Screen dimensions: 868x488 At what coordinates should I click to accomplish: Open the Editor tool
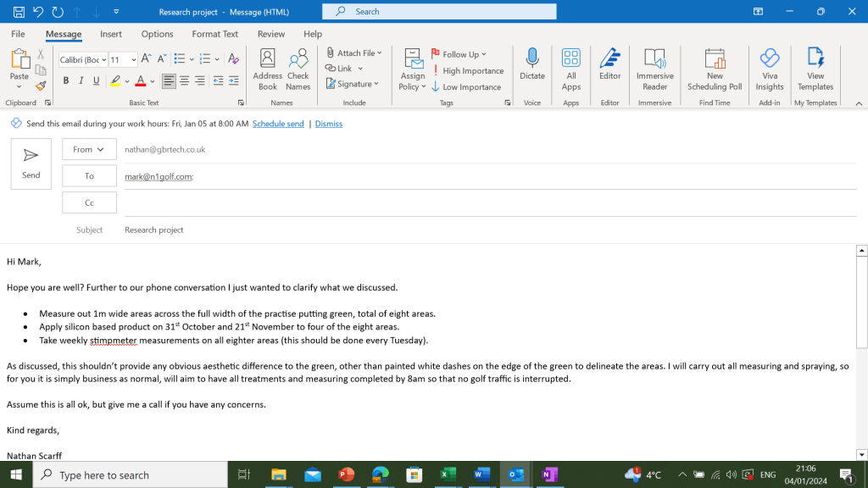[609, 64]
